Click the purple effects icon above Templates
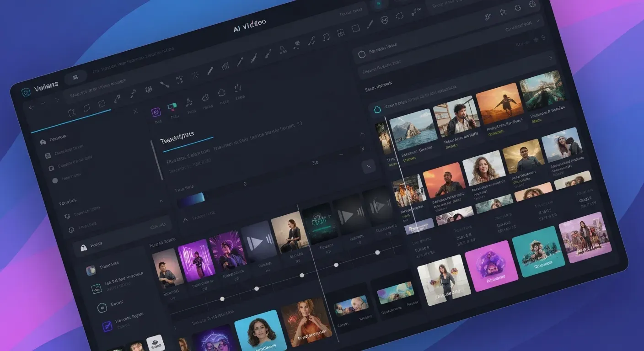The width and height of the screenshot is (644, 351). (x=155, y=111)
